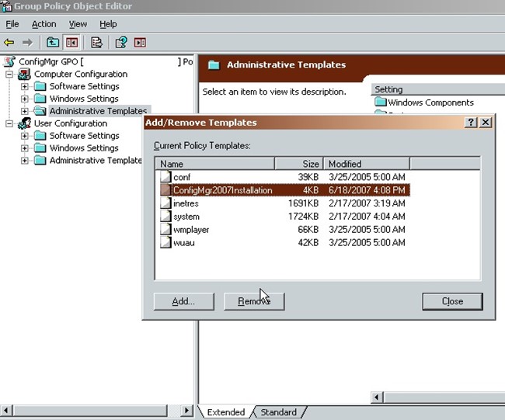505x420 pixels.
Task: Expand Software Settings under Computer Configuration
Action: point(25,87)
